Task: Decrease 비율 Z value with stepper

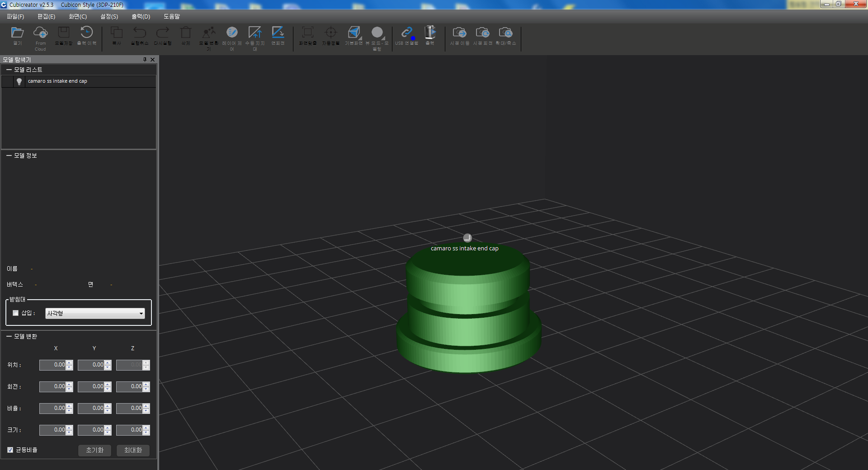Action: tap(146, 411)
